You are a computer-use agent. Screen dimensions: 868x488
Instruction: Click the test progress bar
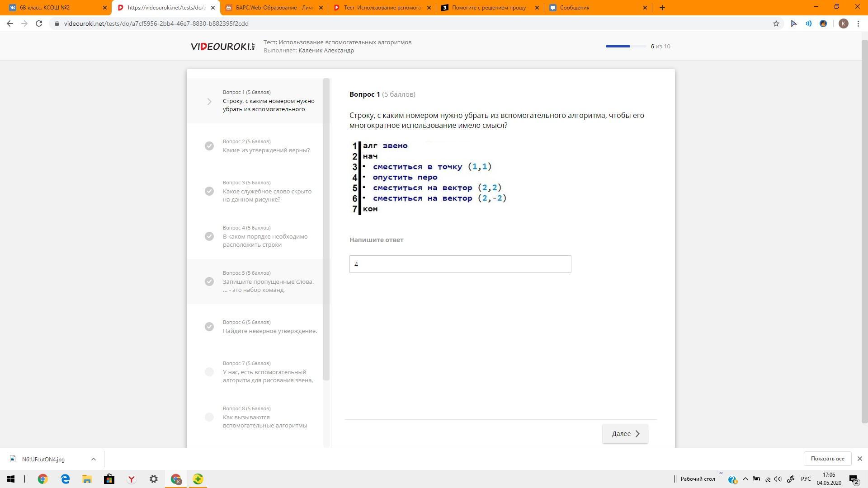(x=626, y=46)
